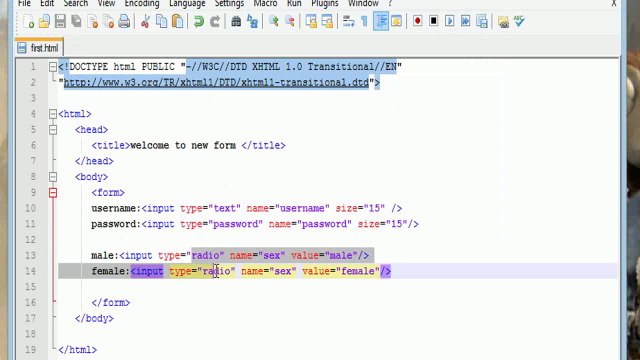Open the Run menu

pos(294,4)
